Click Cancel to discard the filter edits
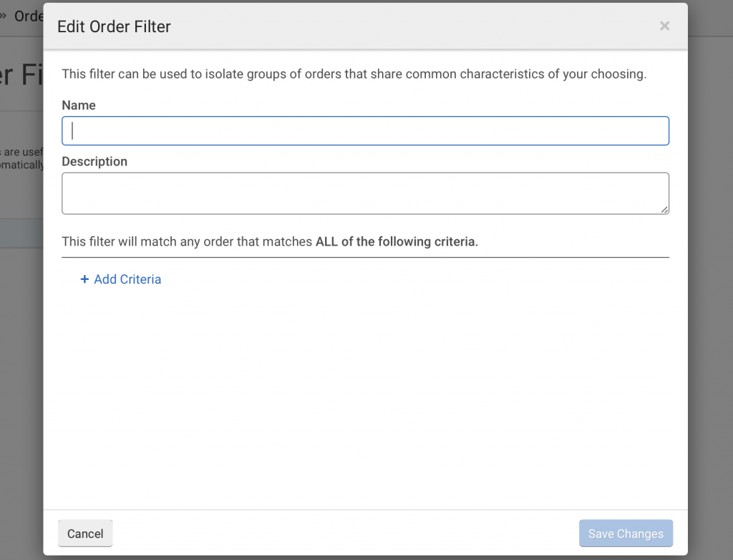733x560 pixels. [85, 534]
